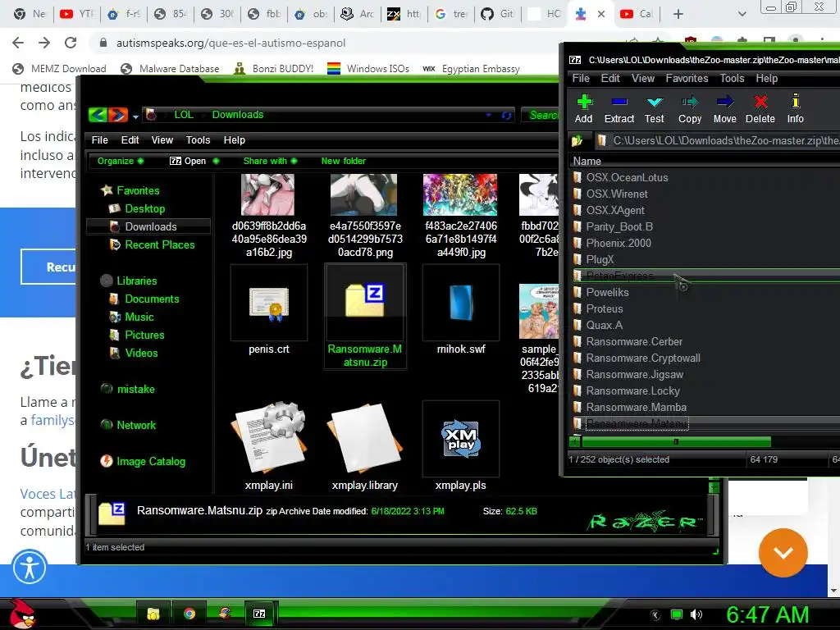Open the Explorer View menu
Screen dimensions: 840x630
[162, 139]
